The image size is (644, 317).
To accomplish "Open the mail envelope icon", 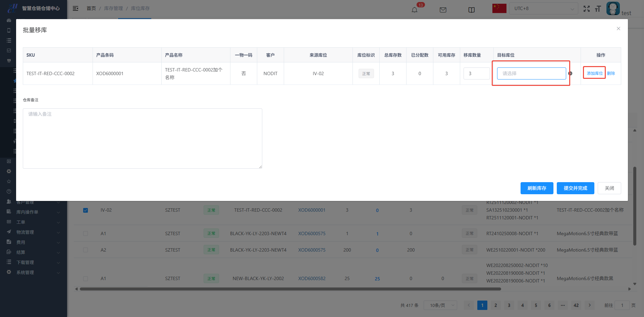I will pos(443,10).
